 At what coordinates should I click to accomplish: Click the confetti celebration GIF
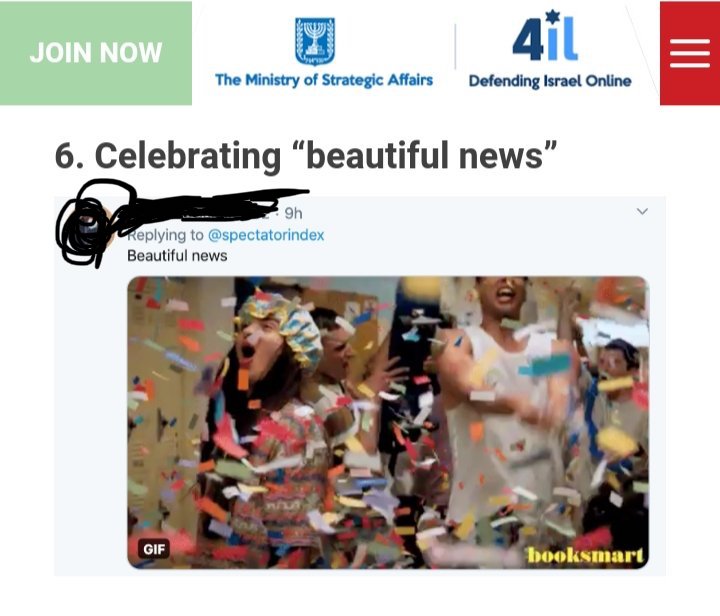pos(388,422)
